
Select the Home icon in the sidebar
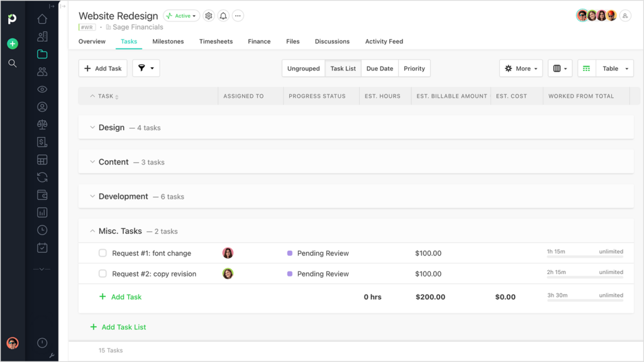click(x=42, y=19)
